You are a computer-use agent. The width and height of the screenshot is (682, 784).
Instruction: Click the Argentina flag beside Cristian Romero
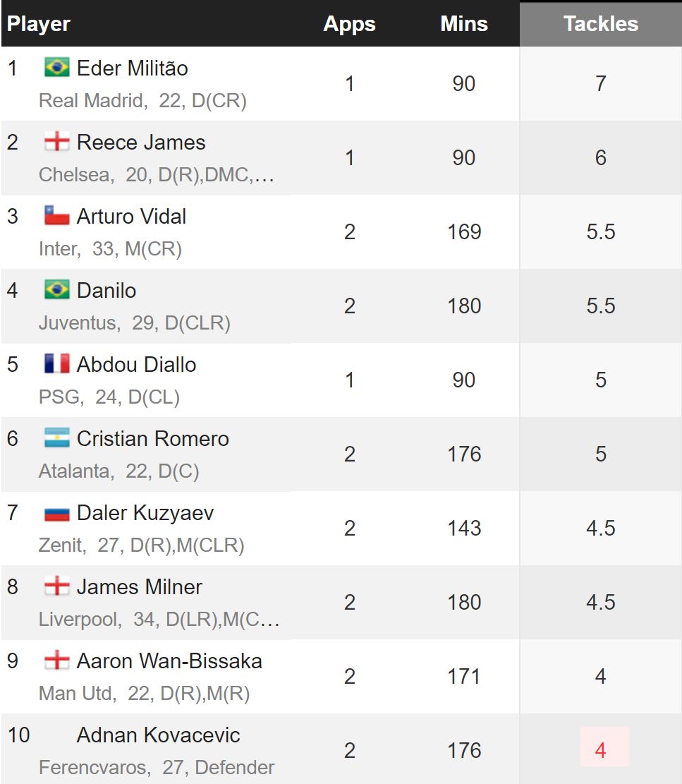pos(56,438)
